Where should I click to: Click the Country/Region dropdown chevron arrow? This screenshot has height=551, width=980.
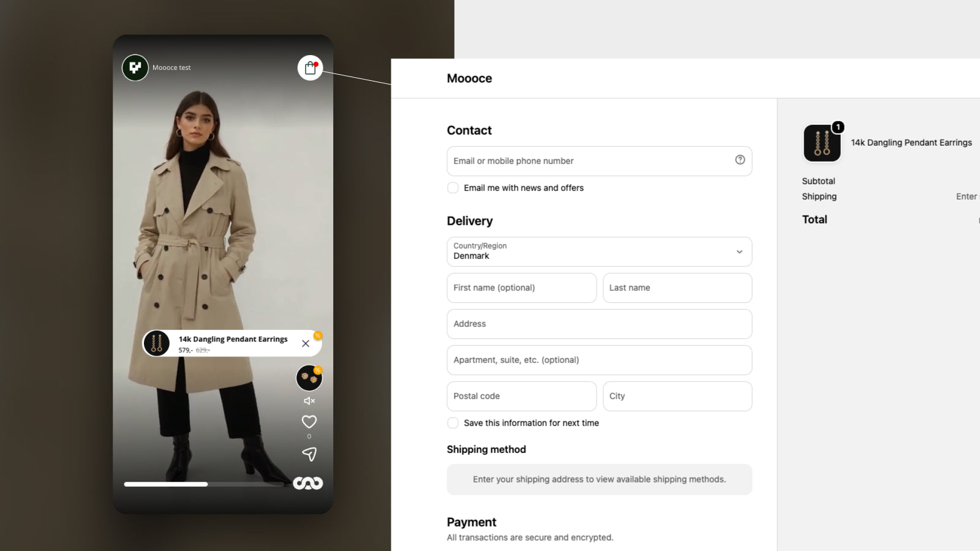point(739,252)
